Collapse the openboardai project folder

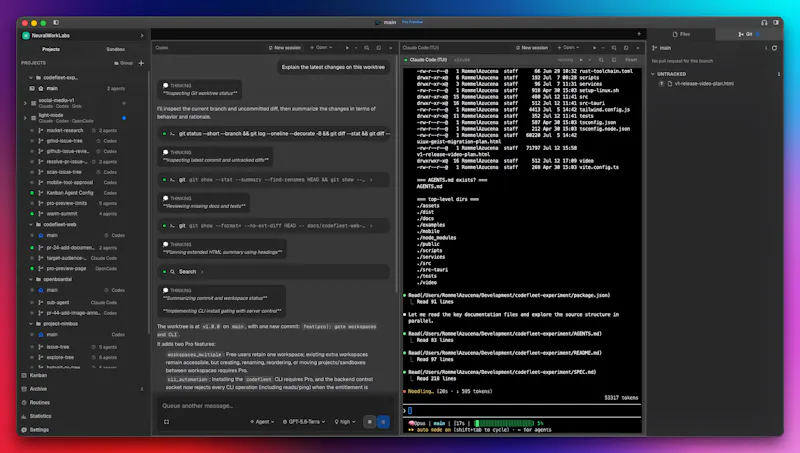coord(31,280)
